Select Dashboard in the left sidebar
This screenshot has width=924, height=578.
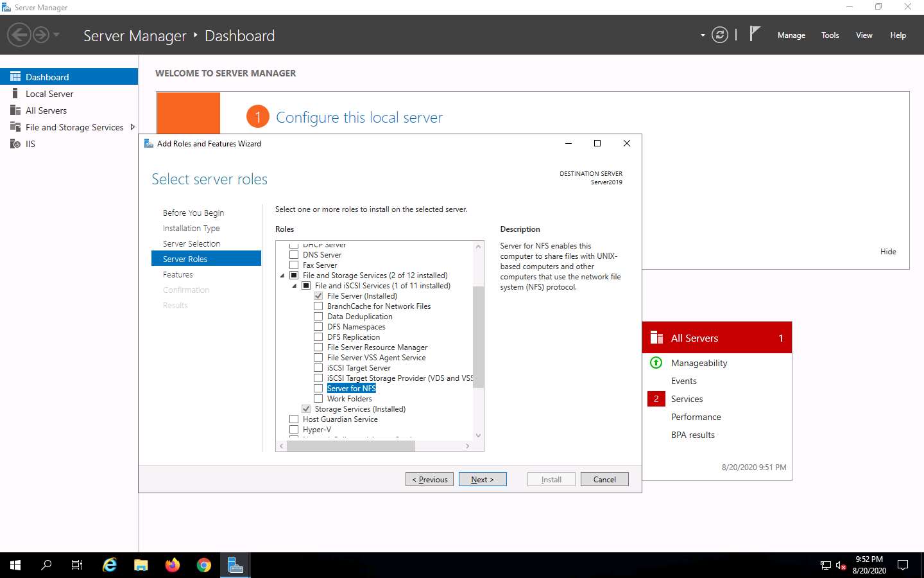click(69, 76)
